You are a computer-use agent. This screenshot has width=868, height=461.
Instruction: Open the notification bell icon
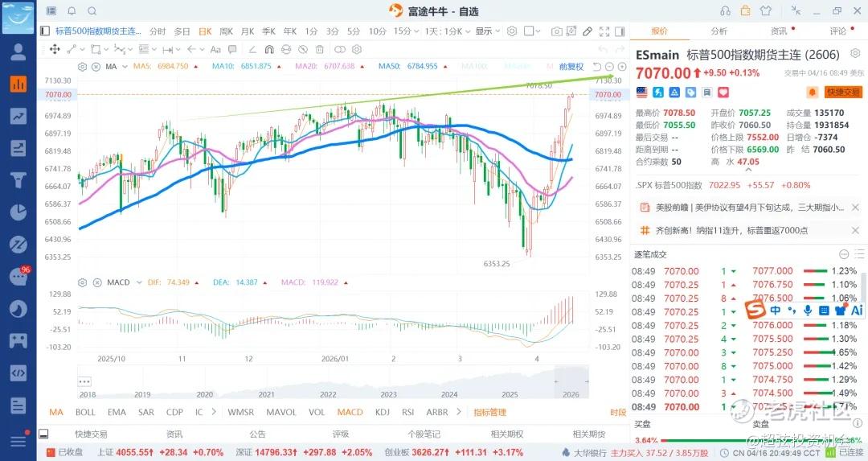click(72, 10)
